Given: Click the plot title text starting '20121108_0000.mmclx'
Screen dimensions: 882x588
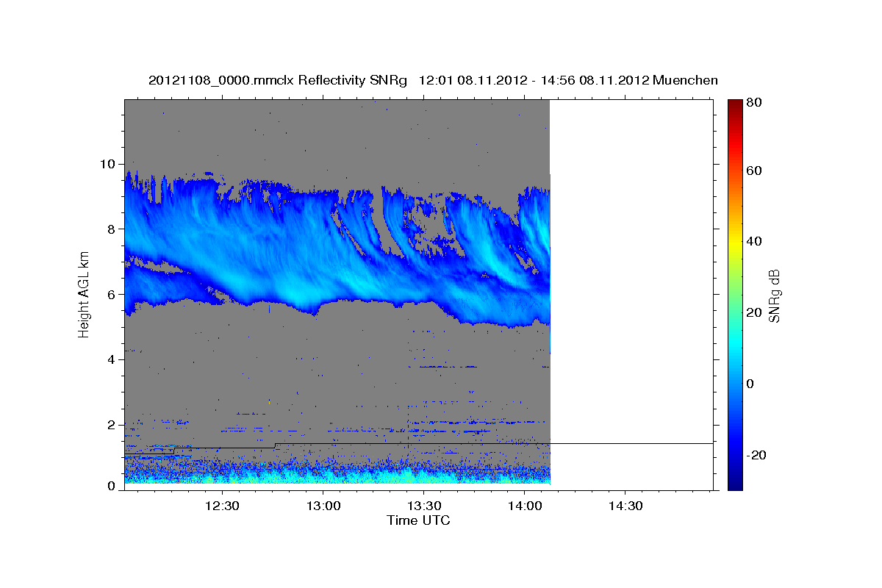Looking at the screenshot, I should (x=433, y=80).
